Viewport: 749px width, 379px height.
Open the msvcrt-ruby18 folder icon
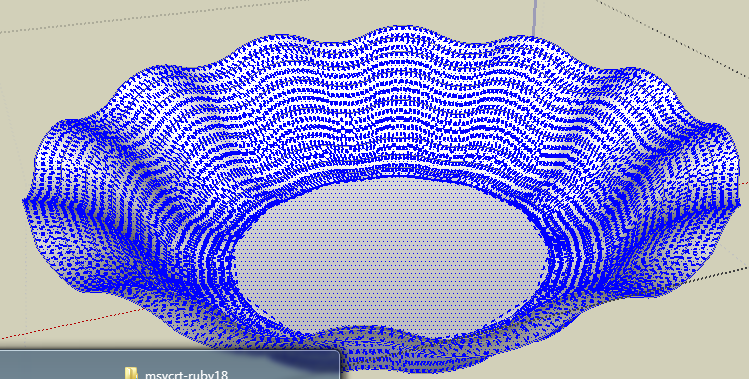[130, 374]
